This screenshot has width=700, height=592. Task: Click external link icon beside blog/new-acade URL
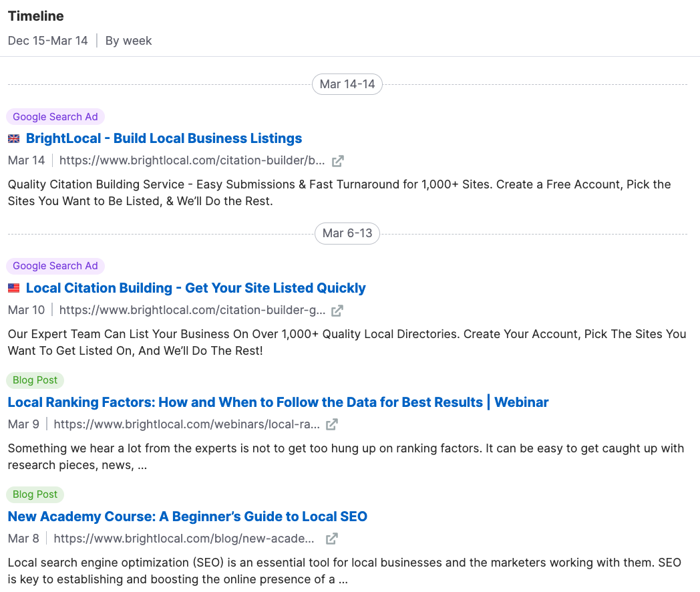(332, 539)
